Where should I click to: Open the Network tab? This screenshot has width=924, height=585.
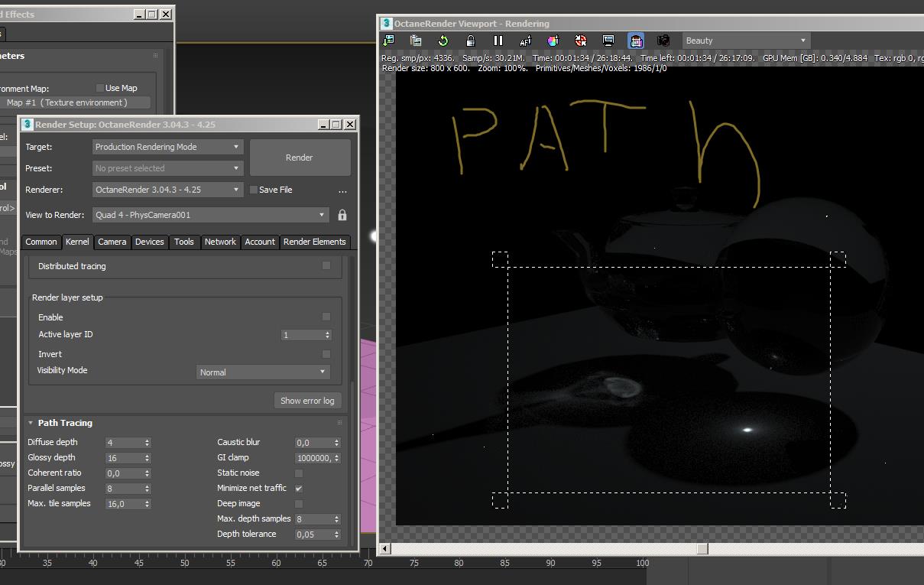click(x=220, y=242)
